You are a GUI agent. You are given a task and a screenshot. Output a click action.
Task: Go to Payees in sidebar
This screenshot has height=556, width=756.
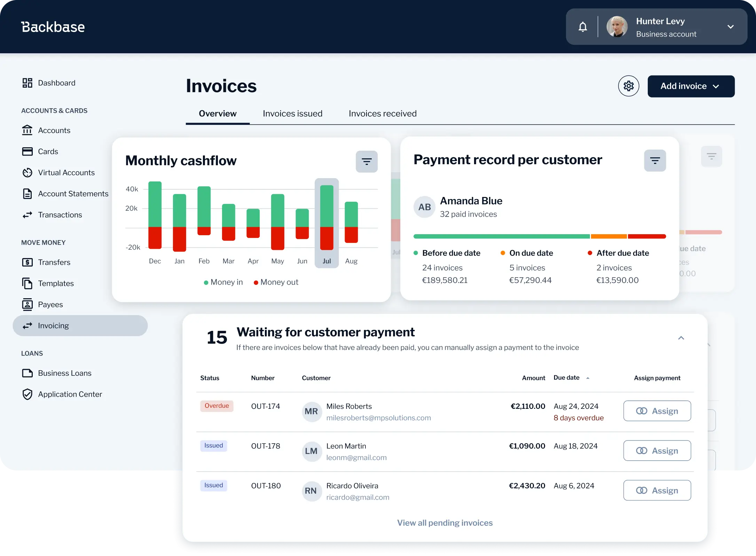point(50,304)
